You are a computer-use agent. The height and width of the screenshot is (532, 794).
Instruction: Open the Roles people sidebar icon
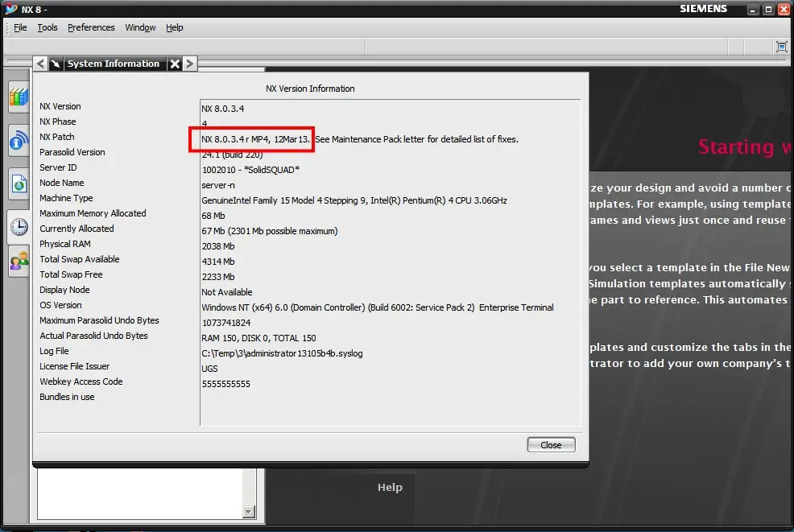pyautogui.click(x=19, y=262)
